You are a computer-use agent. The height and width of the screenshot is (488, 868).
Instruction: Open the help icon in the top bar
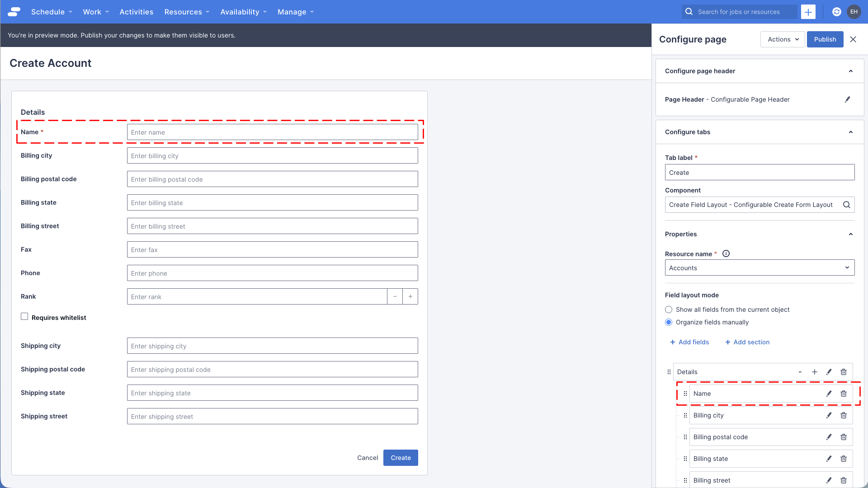[837, 12]
